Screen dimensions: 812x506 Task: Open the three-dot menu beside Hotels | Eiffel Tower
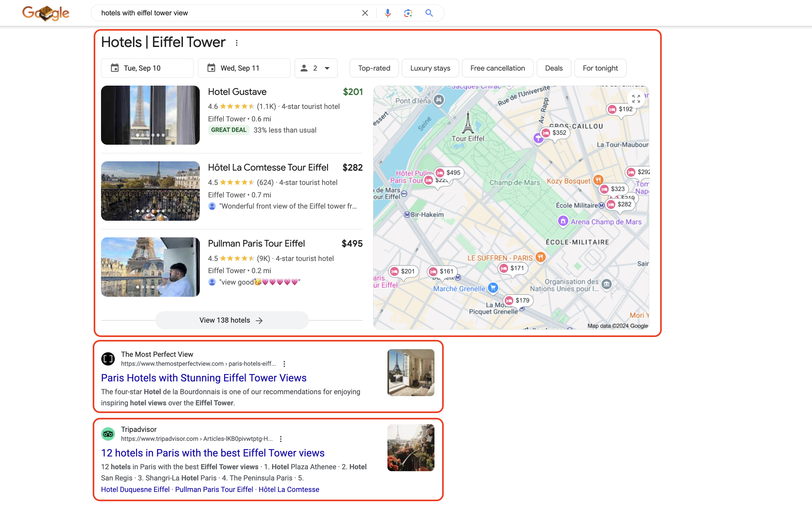[237, 43]
